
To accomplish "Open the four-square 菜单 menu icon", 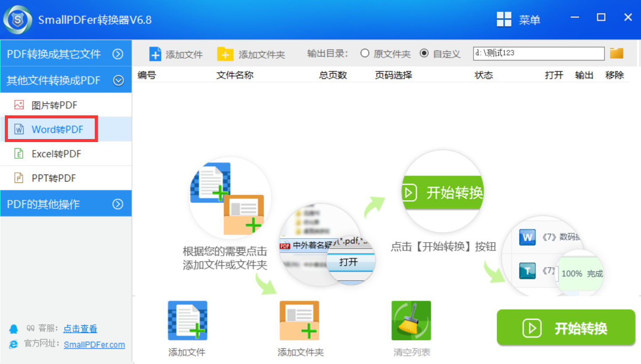I will tap(504, 20).
